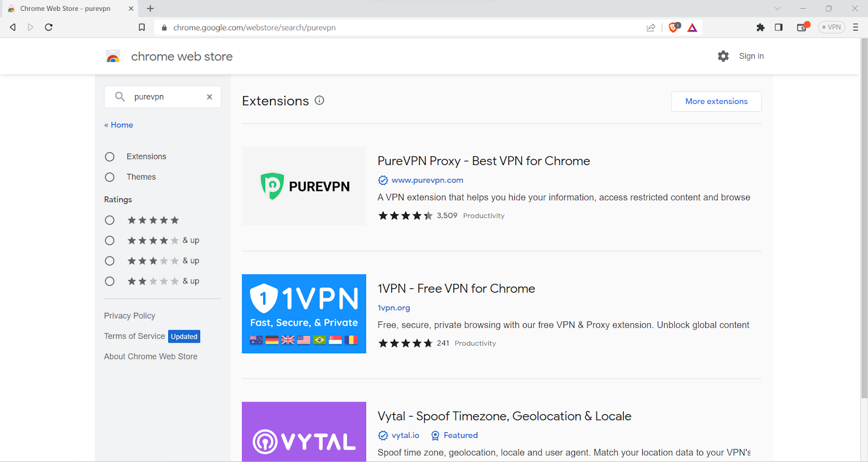Open the extensions puzzle piece menu
The height and width of the screenshot is (462, 868).
point(761,27)
